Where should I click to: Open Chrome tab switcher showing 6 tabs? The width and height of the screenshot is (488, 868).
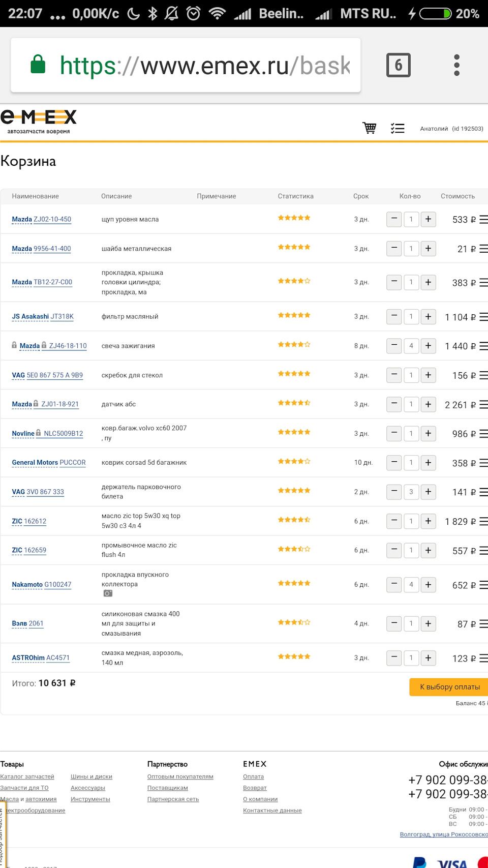click(x=398, y=65)
